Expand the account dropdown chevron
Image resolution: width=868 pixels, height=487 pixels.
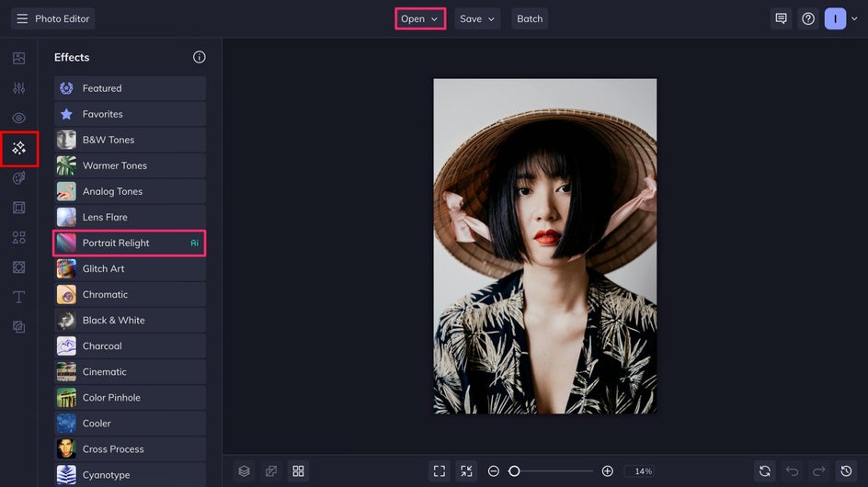point(855,18)
